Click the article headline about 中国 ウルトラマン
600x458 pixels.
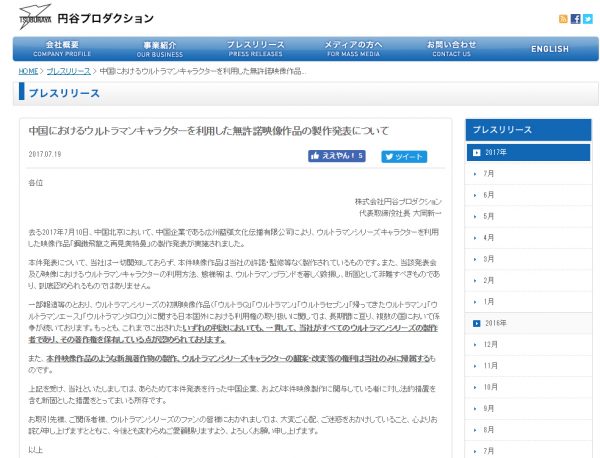point(209,131)
